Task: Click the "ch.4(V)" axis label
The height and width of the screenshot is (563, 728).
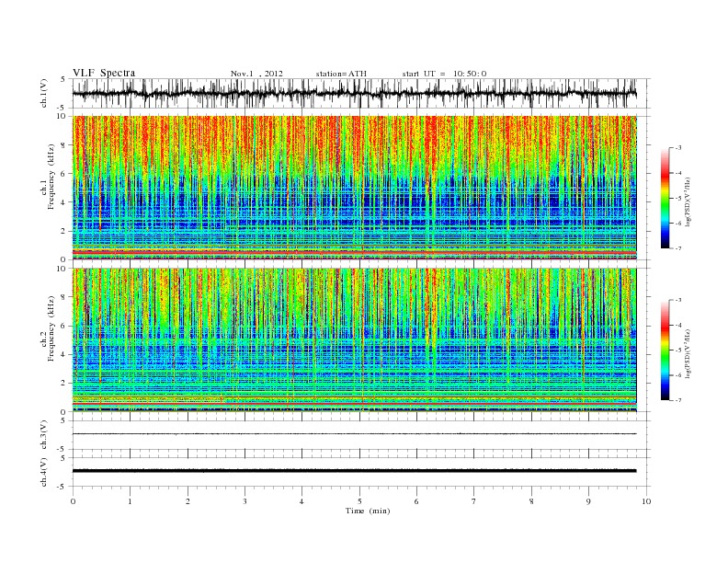Action: point(44,472)
